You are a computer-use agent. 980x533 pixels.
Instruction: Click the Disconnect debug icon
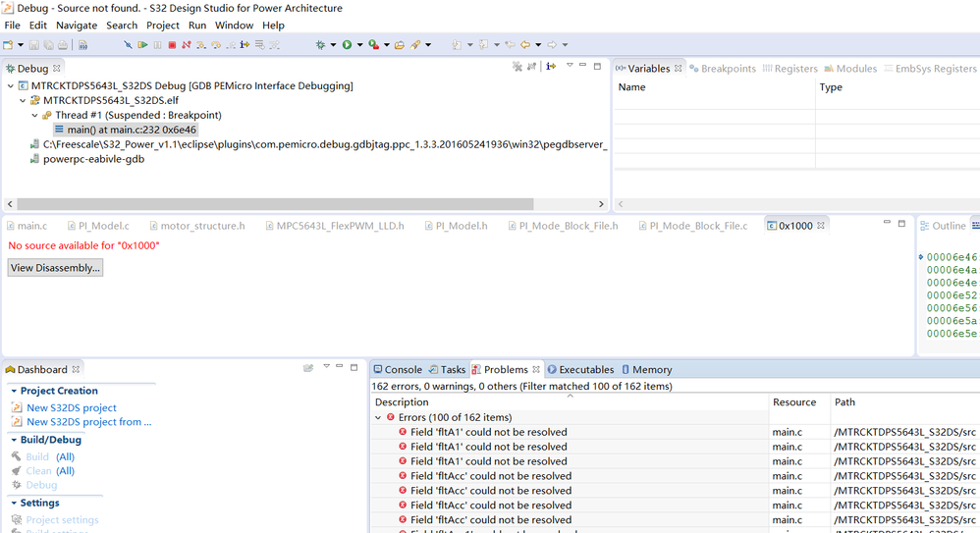click(x=187, y=45)
